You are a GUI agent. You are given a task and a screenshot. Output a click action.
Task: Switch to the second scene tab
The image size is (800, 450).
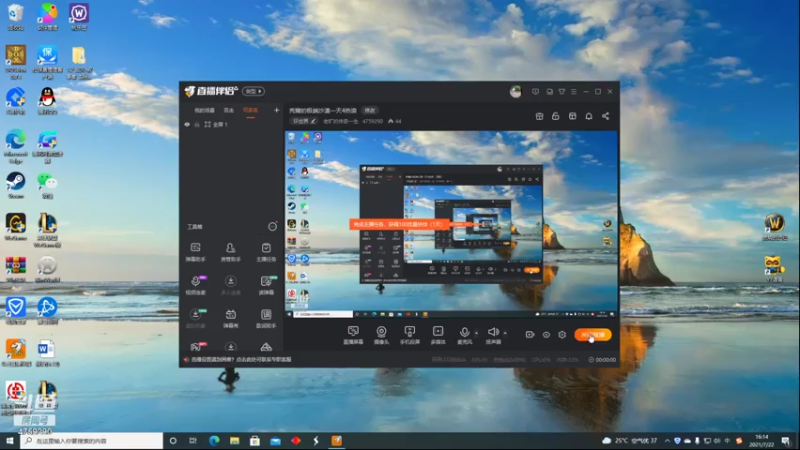229,110
